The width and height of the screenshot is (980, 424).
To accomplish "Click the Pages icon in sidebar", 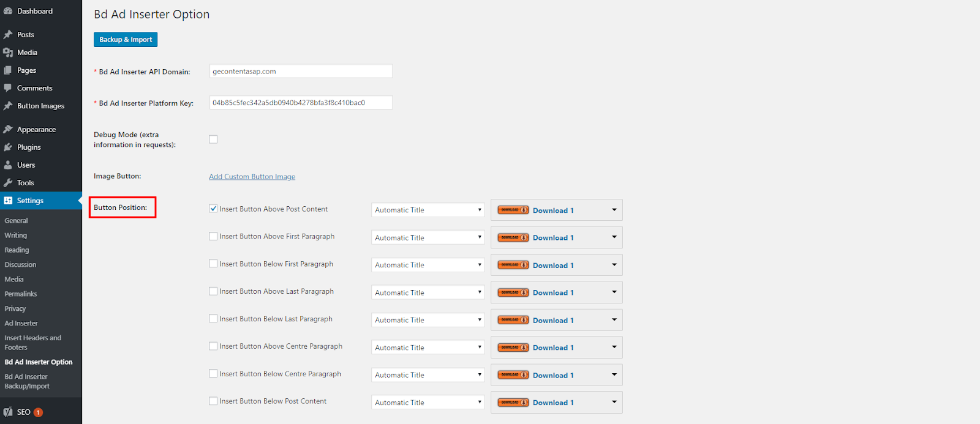I will 8,70.
